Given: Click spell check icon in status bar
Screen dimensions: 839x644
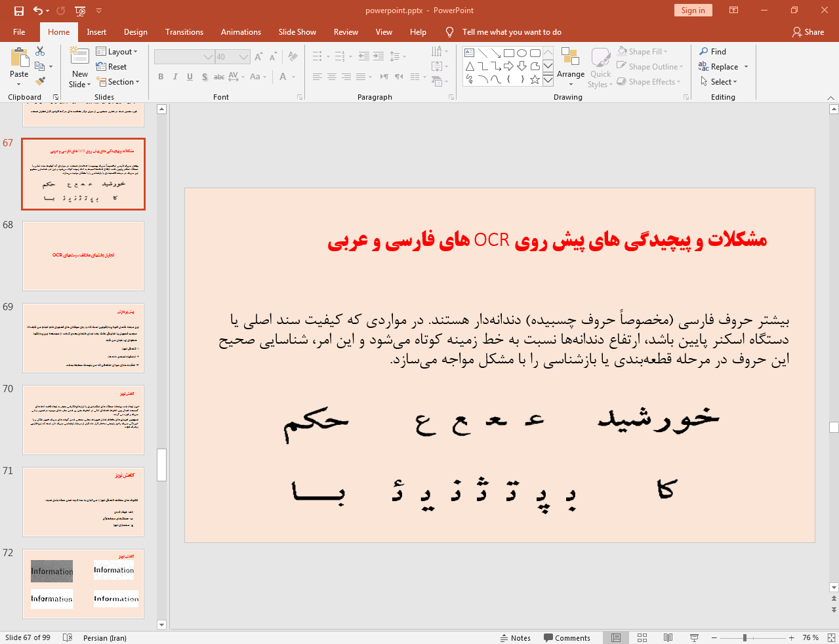Looking at the screenshot, I should click(x=68, y=637).
